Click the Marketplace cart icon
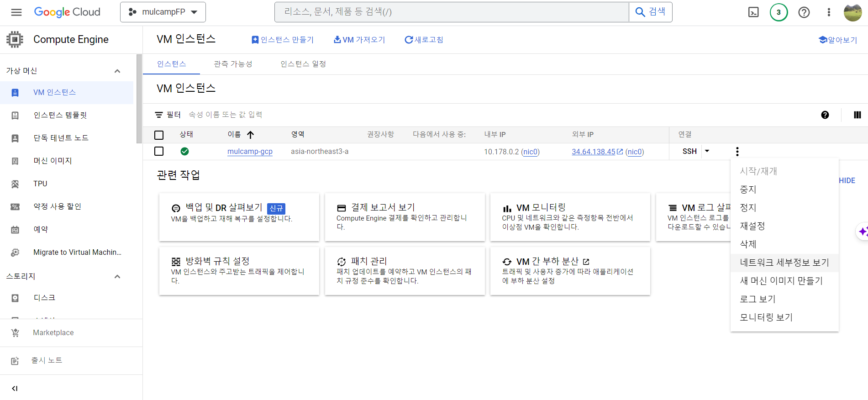 [x=15, y=333]
